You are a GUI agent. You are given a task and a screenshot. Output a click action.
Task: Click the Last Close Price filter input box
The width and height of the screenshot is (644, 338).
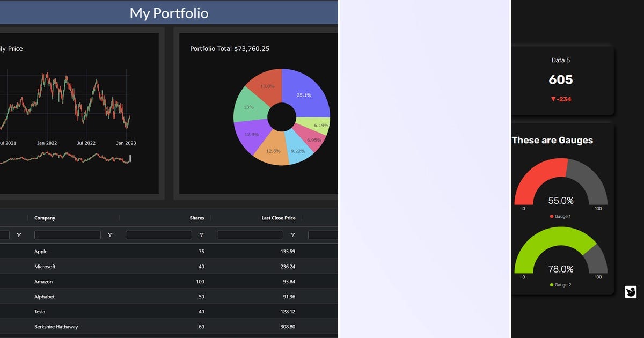[x=250, y=234]
